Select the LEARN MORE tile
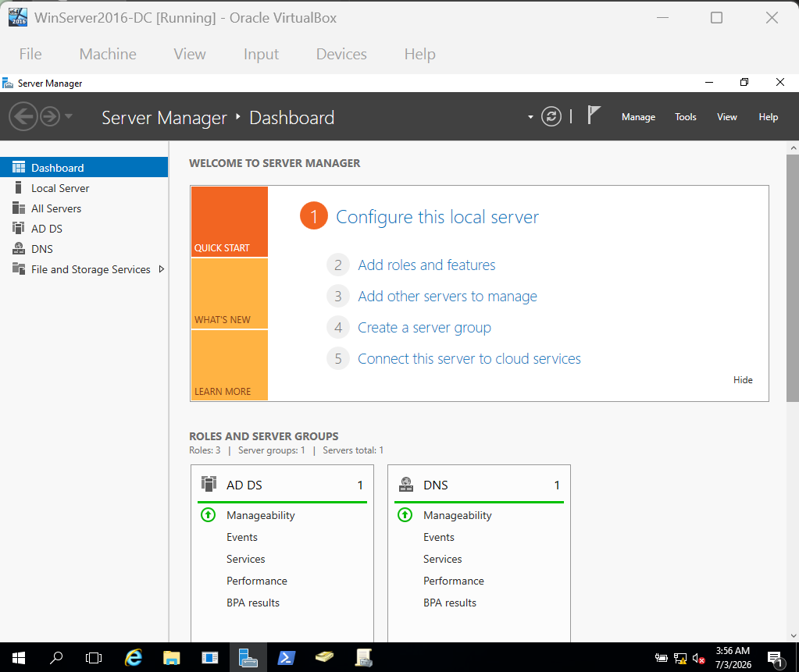Image resolution: width=799 pixels, height=672 pixels. pyautogui.click(x=230, y=365)
